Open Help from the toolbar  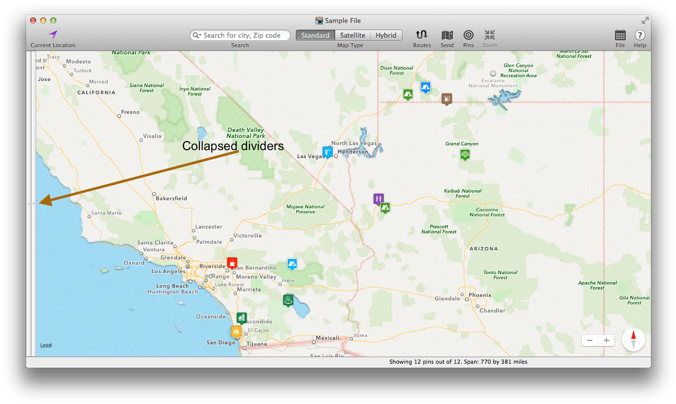[x=640, y=35]
